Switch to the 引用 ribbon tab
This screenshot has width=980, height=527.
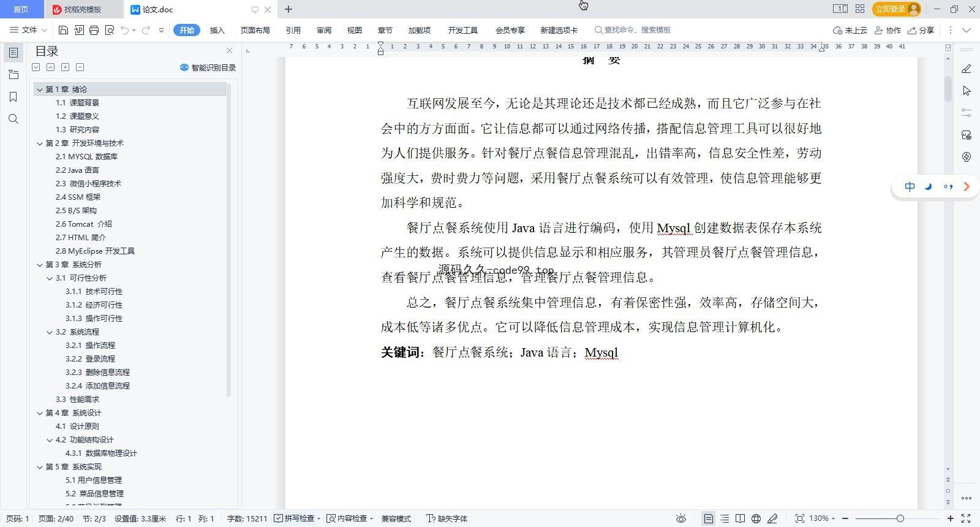(293, 30)
